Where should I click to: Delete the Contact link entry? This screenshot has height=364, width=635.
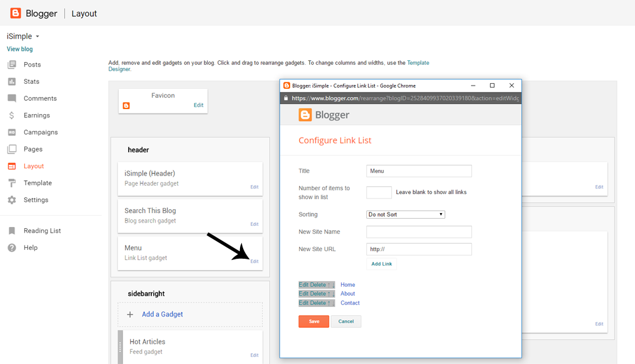point(318,303)
